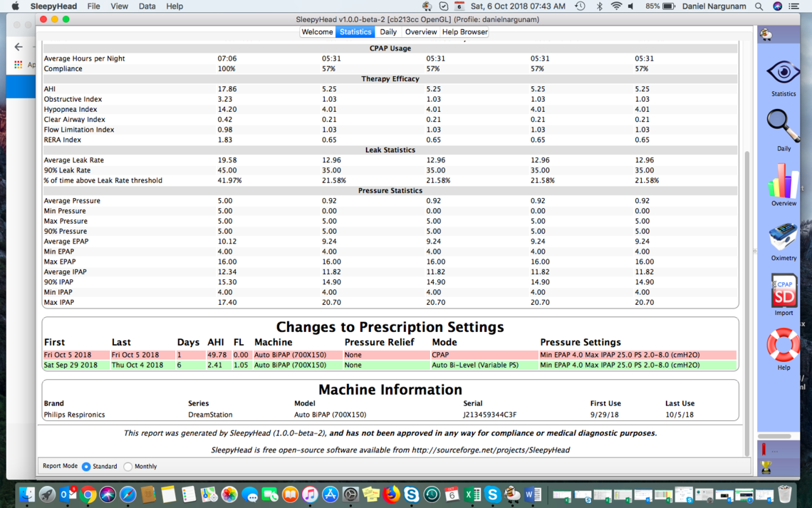Click the Max IPAP row label
Screen dimensions: 812x508
click(x=59, y=302)
